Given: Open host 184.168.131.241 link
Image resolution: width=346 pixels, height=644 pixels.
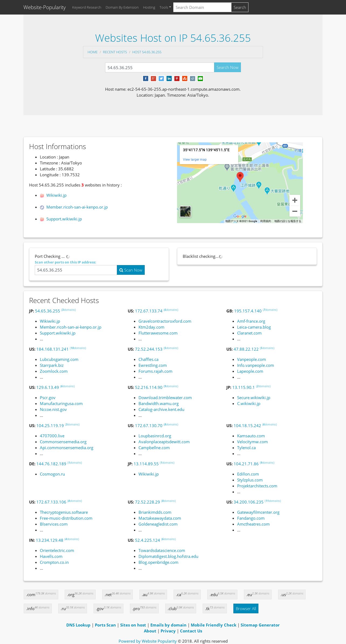Looking at the screenshot, I should click(x=53, y=349).
